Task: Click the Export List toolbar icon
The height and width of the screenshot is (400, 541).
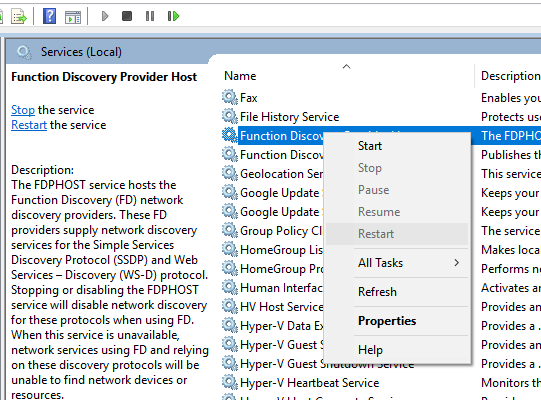Action: pyautogui.click(x=19, y=16)
